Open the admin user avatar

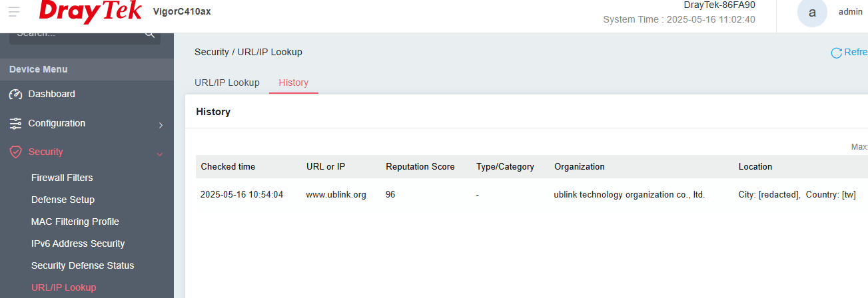tap(812, 12)
